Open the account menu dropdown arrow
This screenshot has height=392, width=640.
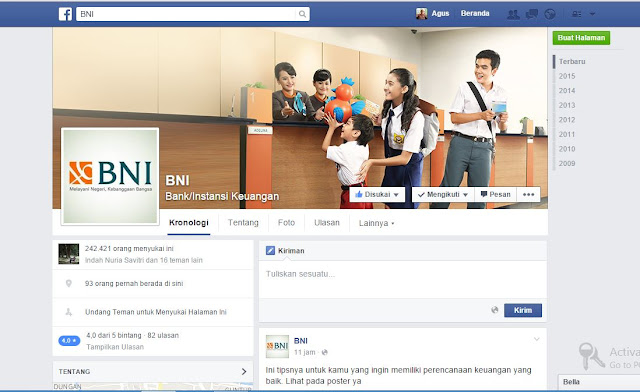click(x=592, y=14)
